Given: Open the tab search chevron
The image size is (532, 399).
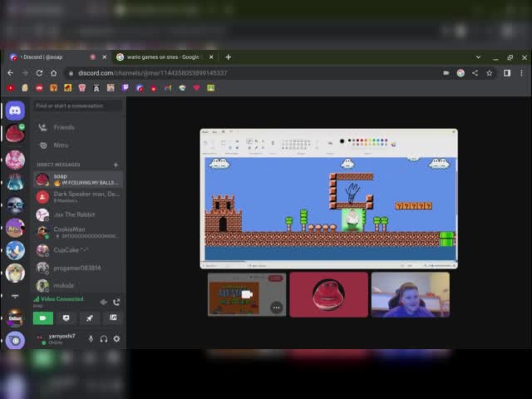Looking at the screenshot, I should tap(478, 57).
